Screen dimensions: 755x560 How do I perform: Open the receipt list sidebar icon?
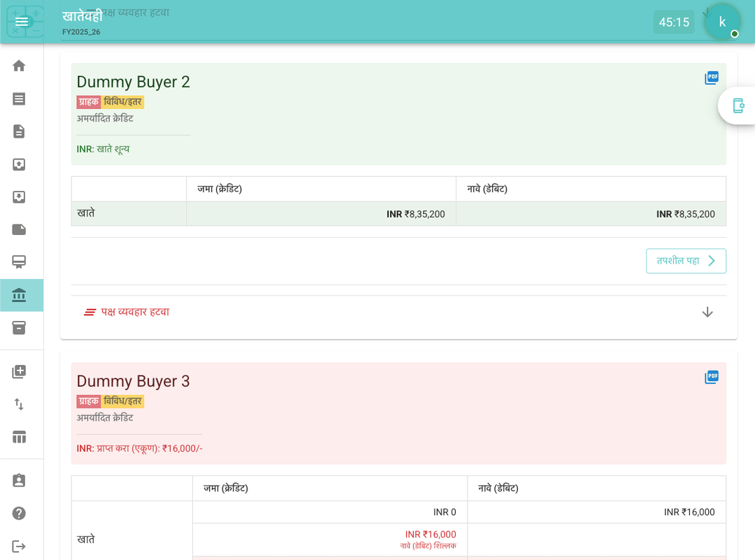pos(19,99)
